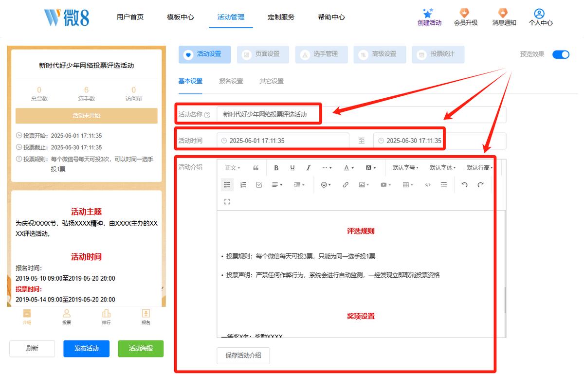
Task: Click the 微8 logo
Action: point(66,18)
